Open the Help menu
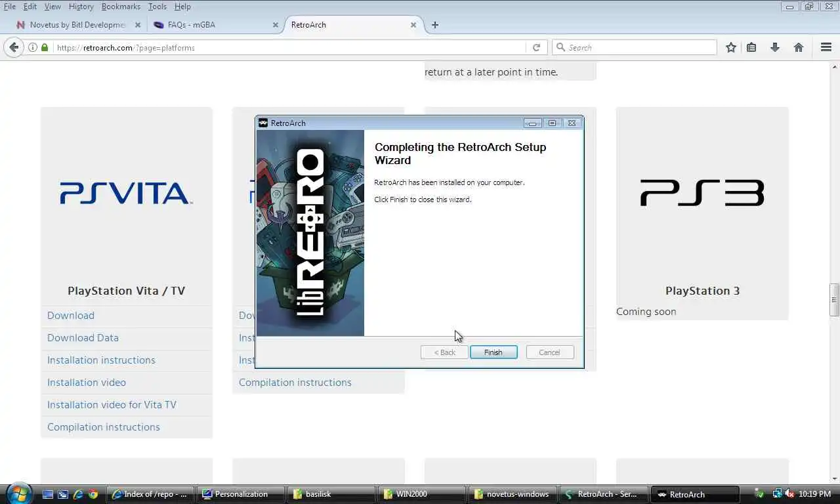Viewport: 840px width, 504px height. [x=182, y=7]
